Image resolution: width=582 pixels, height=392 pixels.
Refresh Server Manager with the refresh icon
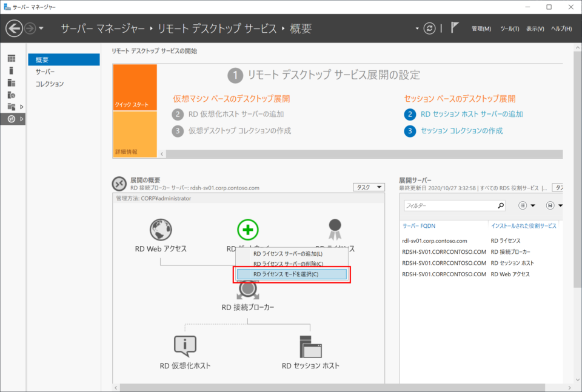[x=429, y=28]
